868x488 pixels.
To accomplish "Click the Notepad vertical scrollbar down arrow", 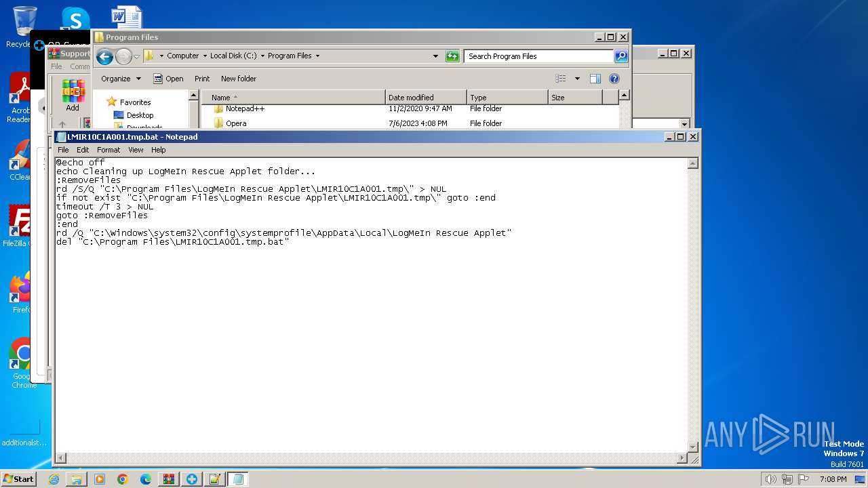I will point(693,447).
